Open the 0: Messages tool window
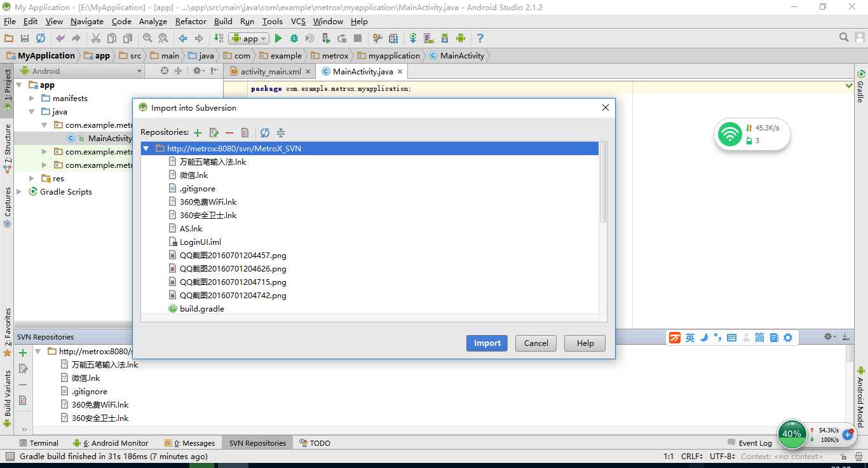This screenshot has height=468, width=868. click(x=190, y=443)
